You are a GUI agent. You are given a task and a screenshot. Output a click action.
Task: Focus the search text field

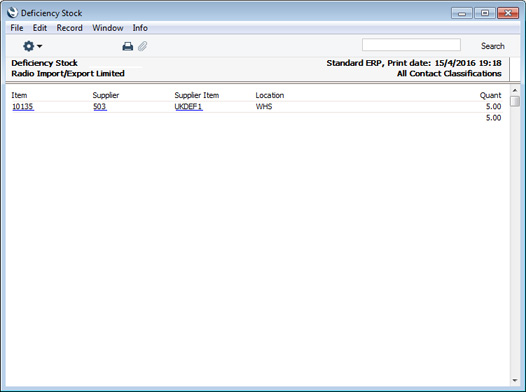[411, 45]
